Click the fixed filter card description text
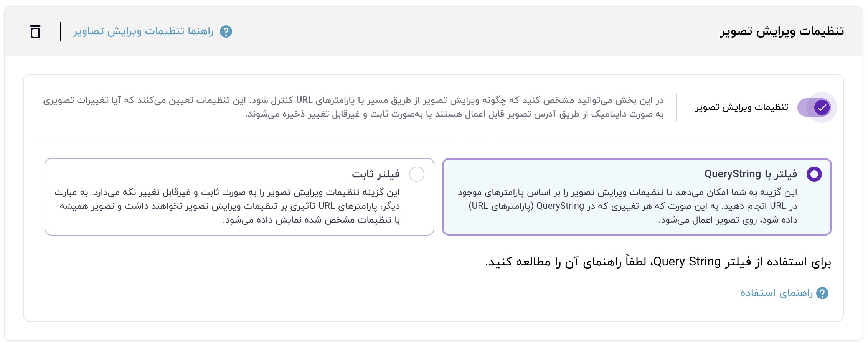Viewport: 868px width, 343px height. 227,206
